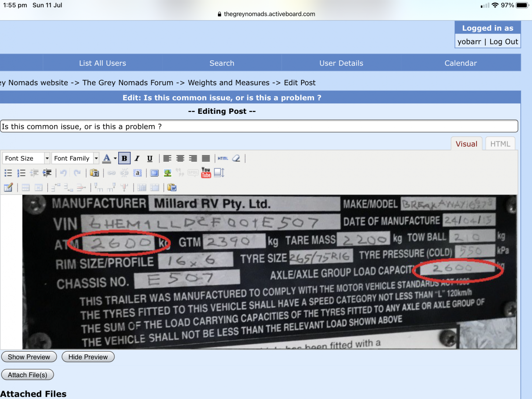Merge table cells
Image resolution: width=532 pixels, height=399 pixels.
tap(154, 188)
